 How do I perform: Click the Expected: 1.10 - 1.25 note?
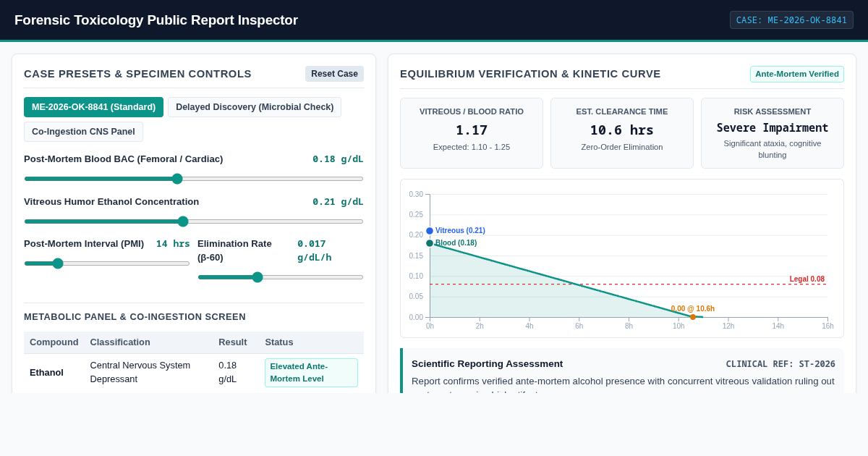pyautogui.click(x=472, y=147)
